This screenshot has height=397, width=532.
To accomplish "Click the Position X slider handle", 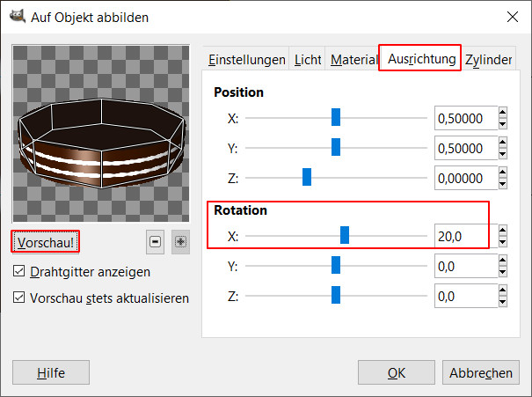I will tap(336, 117).
